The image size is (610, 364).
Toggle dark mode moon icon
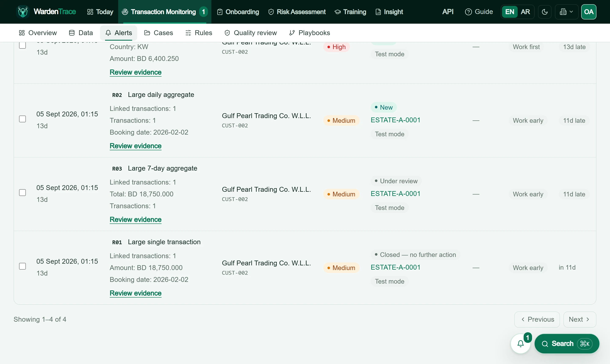coord(545,12)
